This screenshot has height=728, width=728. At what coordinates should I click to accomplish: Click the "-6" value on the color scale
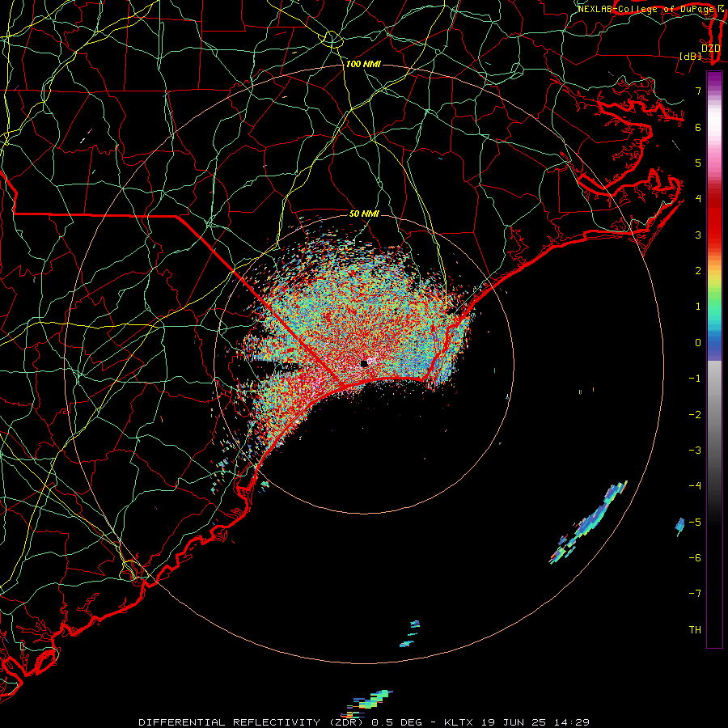pos(695,557)
